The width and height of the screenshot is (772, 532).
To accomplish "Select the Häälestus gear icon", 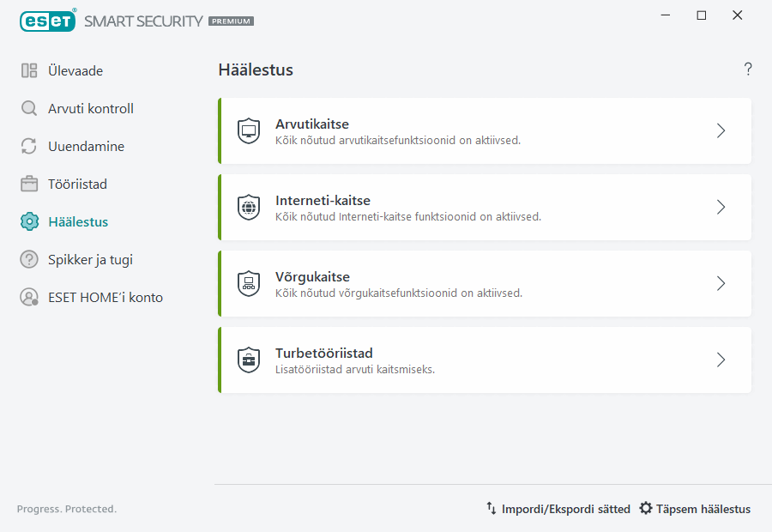I will (x=28, y=221).
